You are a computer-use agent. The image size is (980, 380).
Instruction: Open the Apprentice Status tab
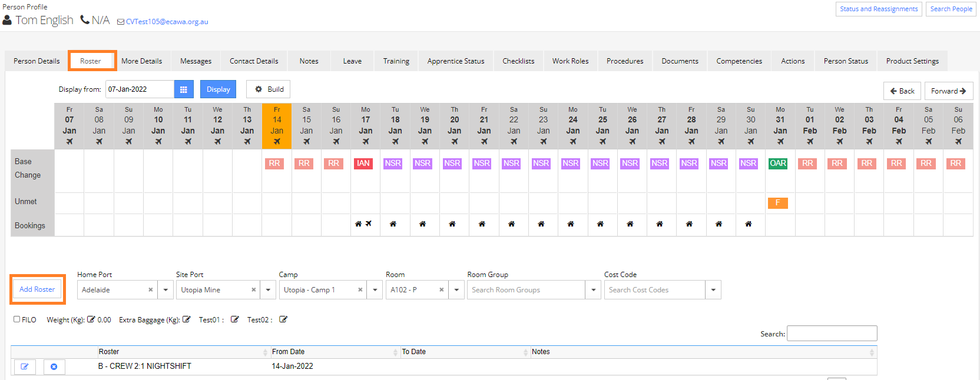pyautogui.click(x=456, y=61)
